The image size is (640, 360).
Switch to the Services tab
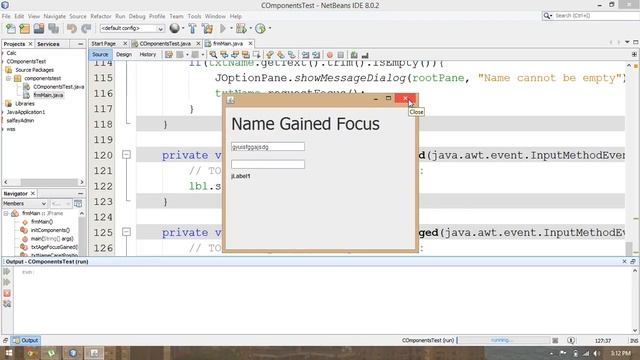pos(48,44)
